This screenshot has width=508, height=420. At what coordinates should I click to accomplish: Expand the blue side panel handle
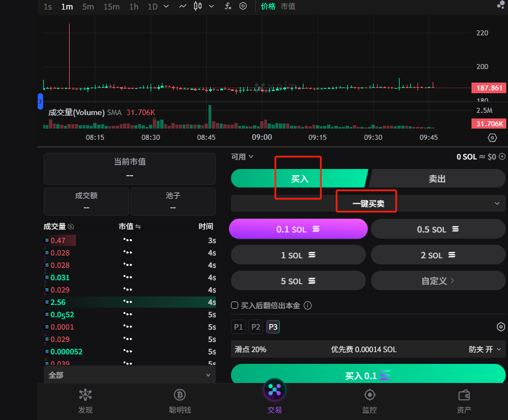(40, 102)
